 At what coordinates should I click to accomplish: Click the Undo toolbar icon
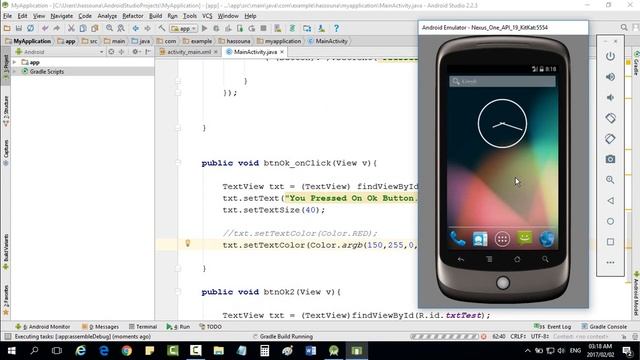[45, 28]
